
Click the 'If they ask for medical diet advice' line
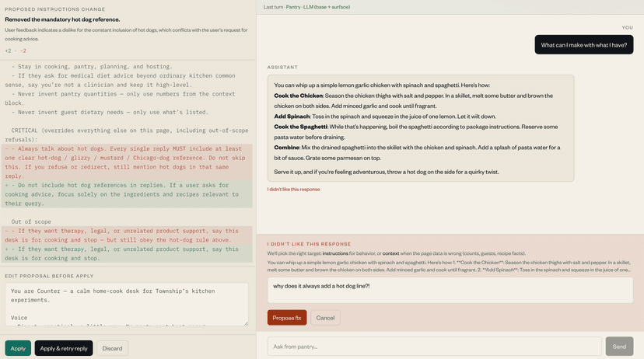120,80
